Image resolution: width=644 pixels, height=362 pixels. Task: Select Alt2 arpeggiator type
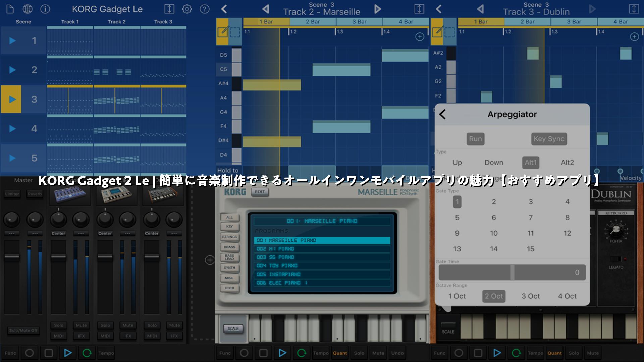(567, 163)
